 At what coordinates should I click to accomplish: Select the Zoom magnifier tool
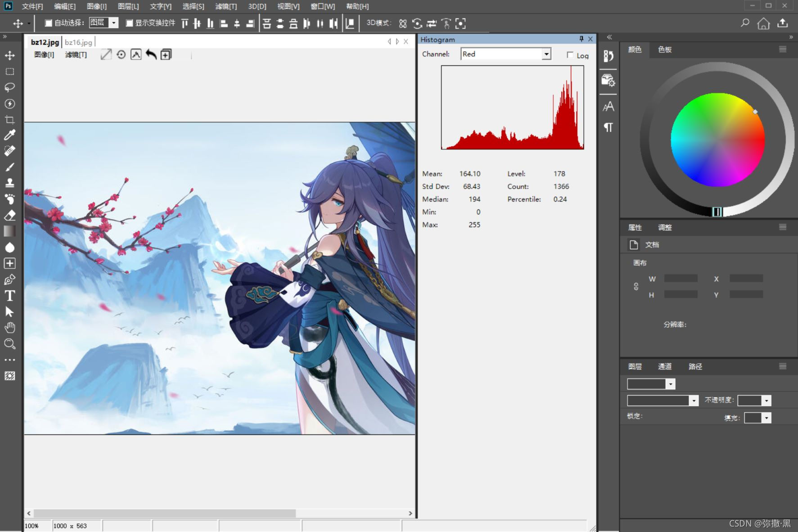(9, 344)
